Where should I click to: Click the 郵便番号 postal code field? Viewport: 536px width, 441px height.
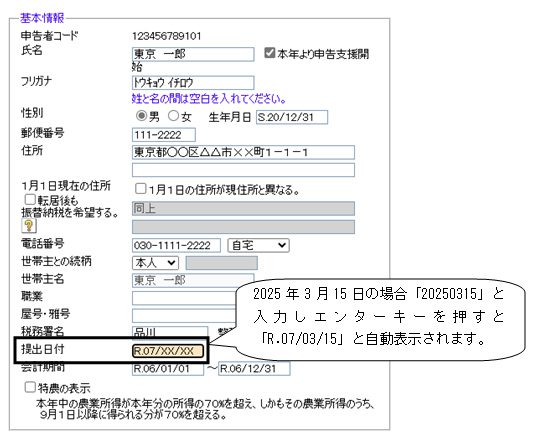tap(164, 135)
